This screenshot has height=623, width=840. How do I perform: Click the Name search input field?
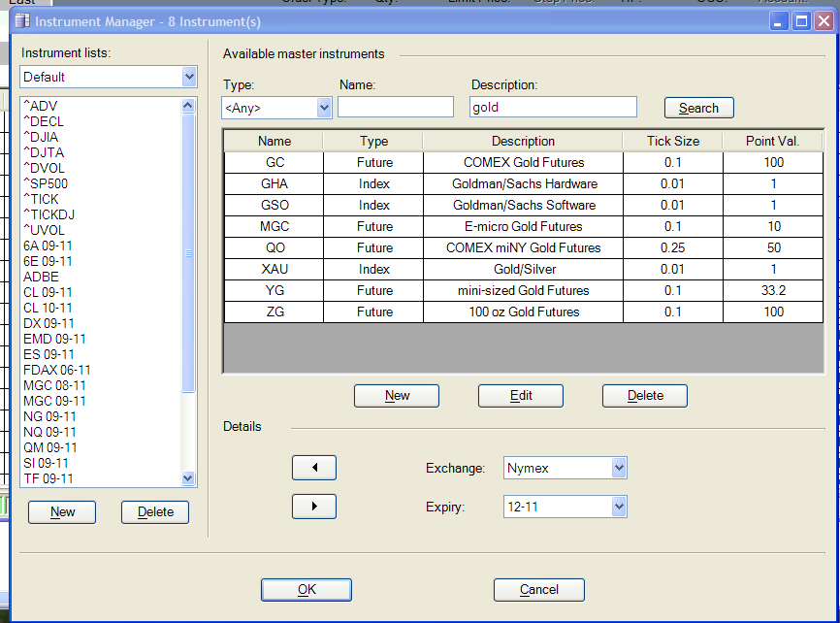click(x=395, y=107)
